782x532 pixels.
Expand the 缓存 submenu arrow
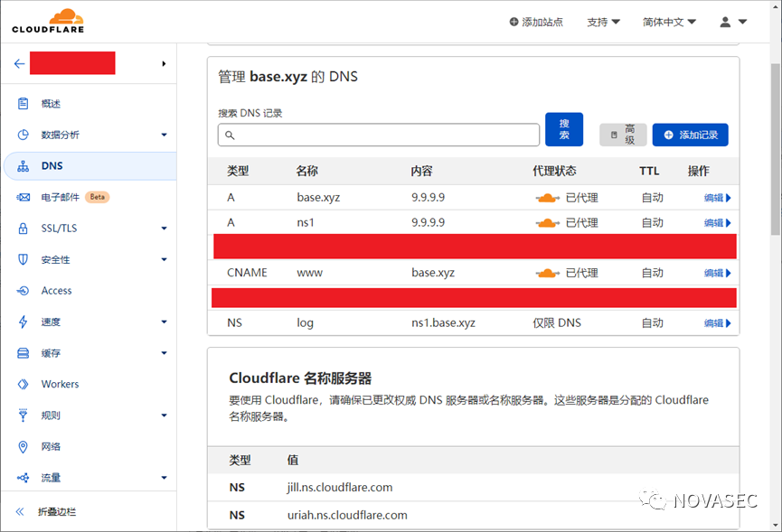click(164, 352)
